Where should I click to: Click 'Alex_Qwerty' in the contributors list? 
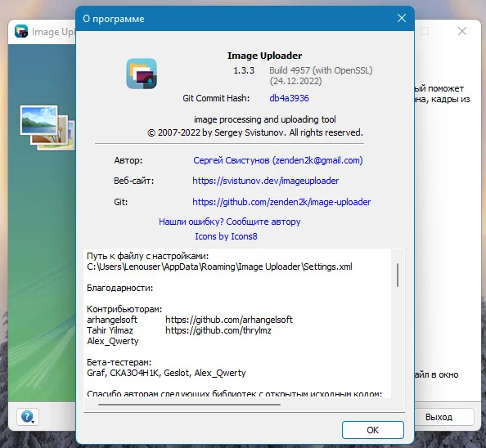113,341
